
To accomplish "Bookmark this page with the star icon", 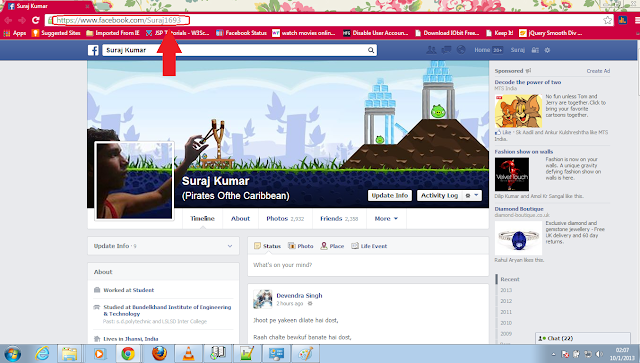I will 607,20.
